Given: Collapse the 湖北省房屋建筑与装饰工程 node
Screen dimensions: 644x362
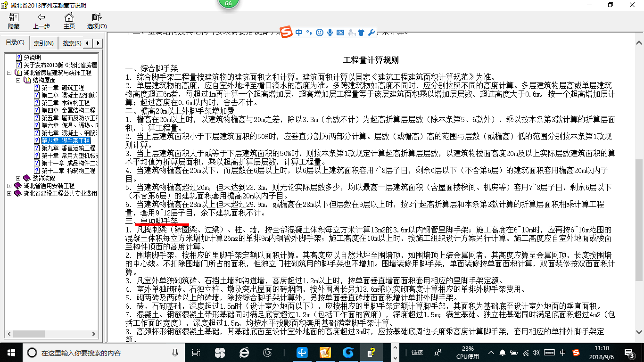Looking at the screenshot, I should tap(9, 73).
